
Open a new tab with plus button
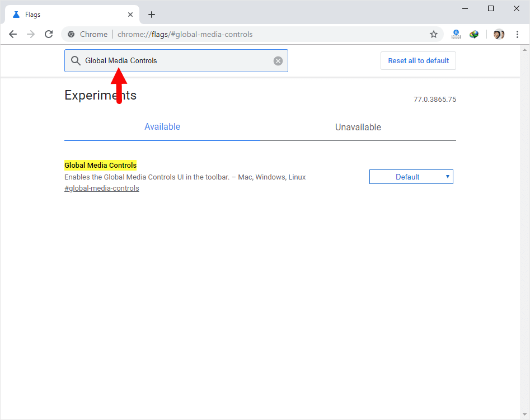point(152,15)
